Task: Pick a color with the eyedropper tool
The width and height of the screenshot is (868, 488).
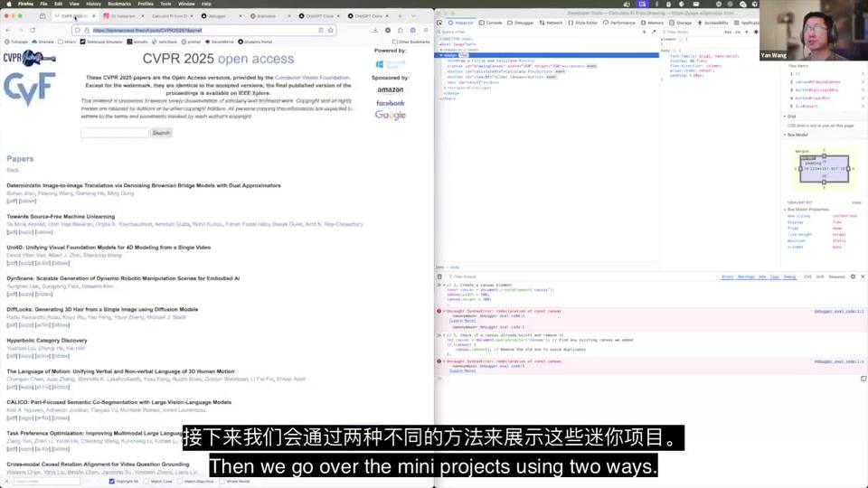Action: (x=653, y=33)
